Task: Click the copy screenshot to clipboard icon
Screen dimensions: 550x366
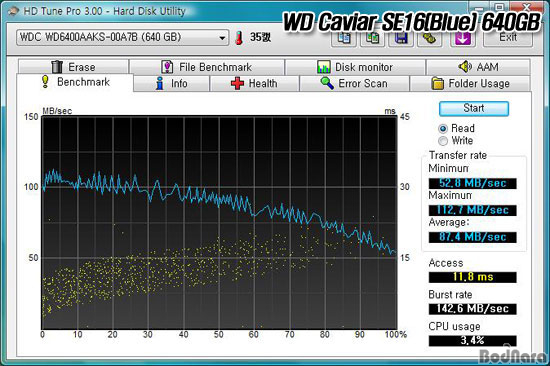Action: tap(372, 38)
